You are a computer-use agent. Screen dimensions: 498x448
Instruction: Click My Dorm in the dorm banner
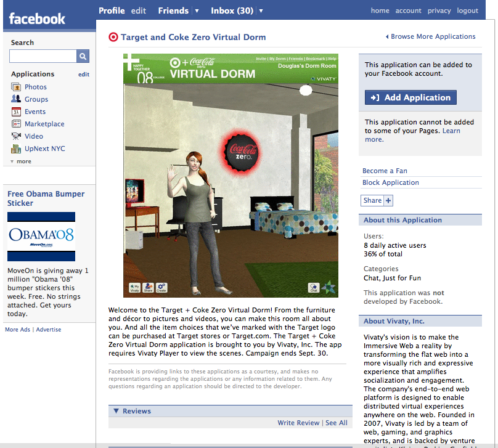277,59
